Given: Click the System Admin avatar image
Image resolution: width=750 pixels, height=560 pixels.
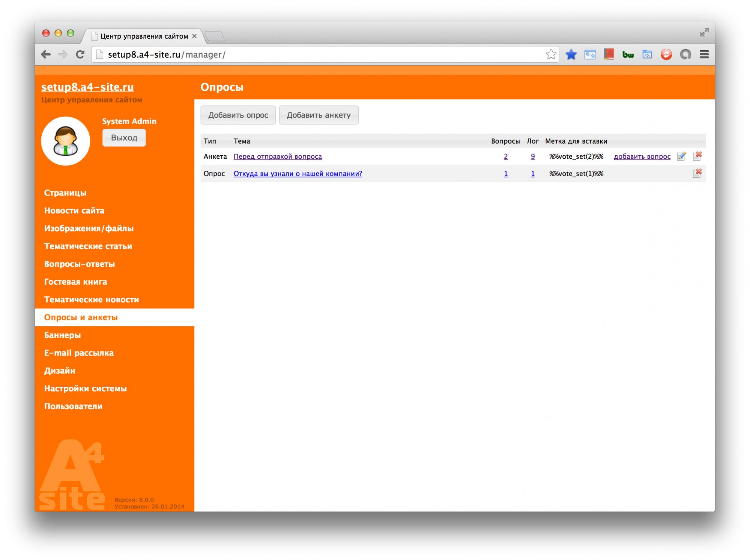Looking at the screenshot, I should [x=66, y=141].
